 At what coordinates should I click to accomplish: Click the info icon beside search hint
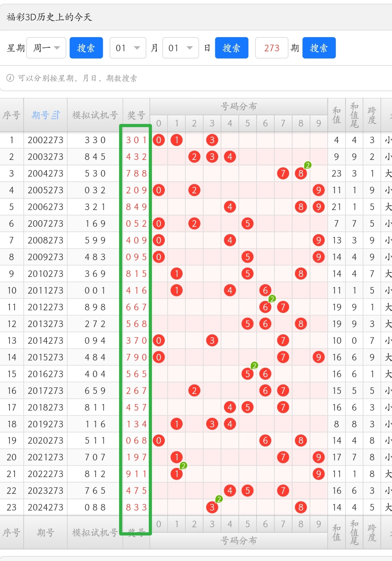coord(10,78)
